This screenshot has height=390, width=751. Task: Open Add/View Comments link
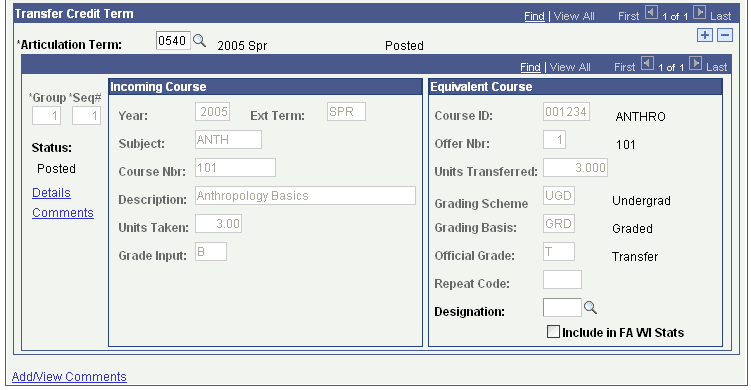pos(69,377)
